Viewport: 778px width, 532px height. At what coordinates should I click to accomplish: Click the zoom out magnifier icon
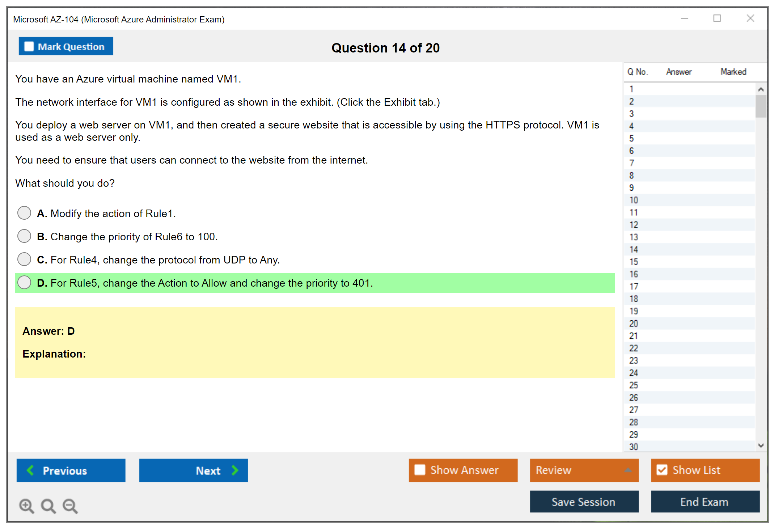click(x=70, y=506)
